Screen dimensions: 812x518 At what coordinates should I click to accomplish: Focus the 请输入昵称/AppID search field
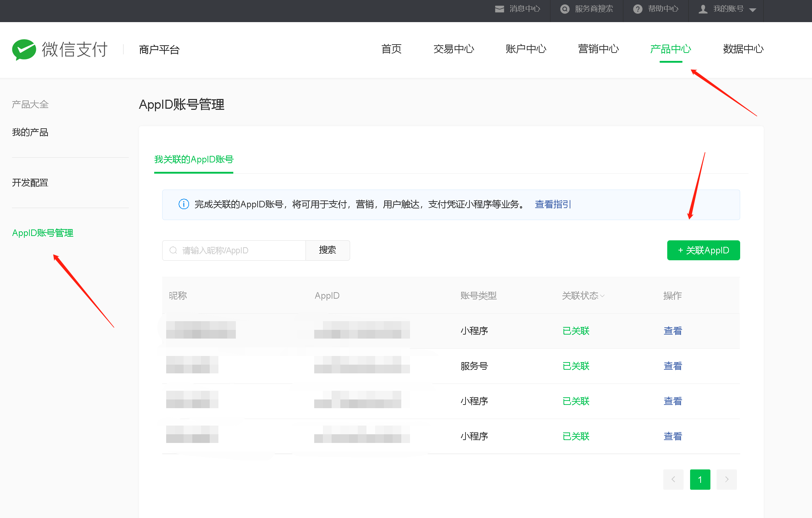pyautogui.click(x=234, y=250)
